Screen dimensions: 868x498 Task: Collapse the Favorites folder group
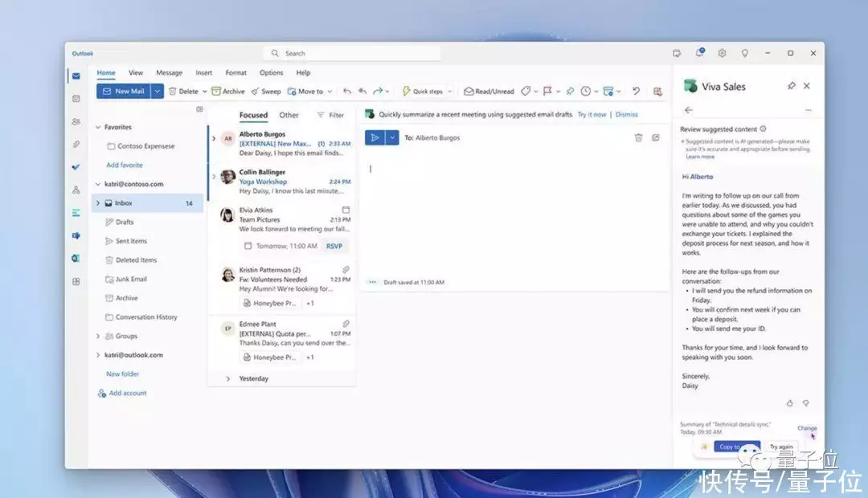pyautogui.click(x=98, y=127)
